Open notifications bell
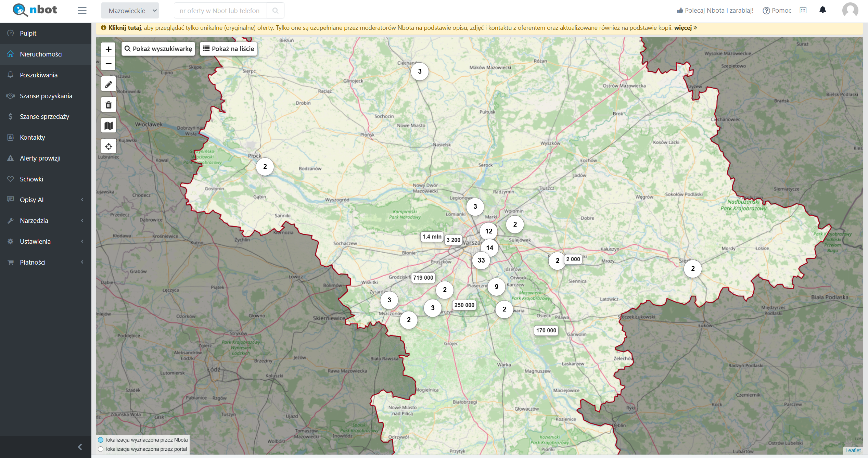Image resolution: width=868 pixels, height=458 pixels. (823, 10)
